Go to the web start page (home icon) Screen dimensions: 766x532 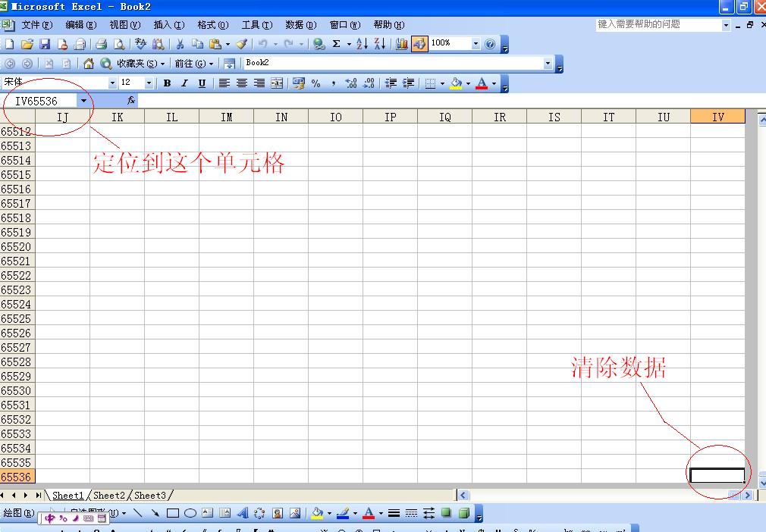tap(89, 64)
